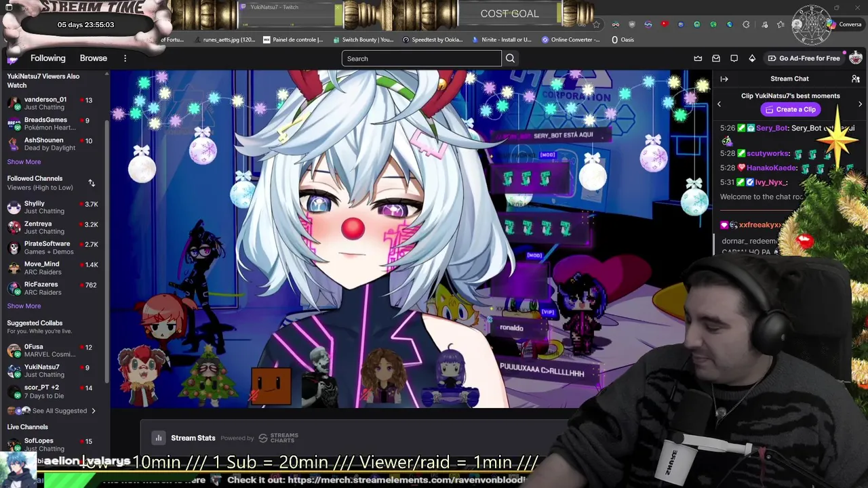Open the Conversa Copilot button
Viewport: 868px width, 488px height.
[x=844, y=24]
